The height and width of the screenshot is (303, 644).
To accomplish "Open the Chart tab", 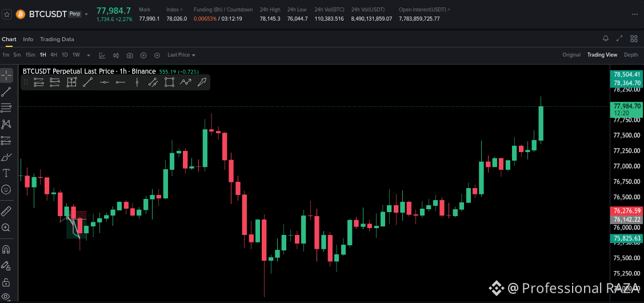I will [9, 39].
